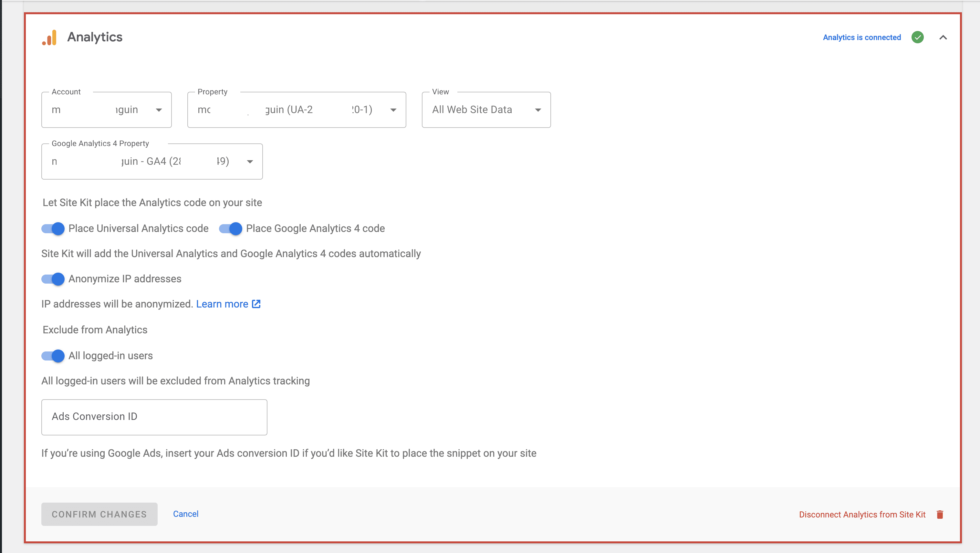Click the Google Ads conversion ID help text
The image size is (980, 553).
(289, 453)
